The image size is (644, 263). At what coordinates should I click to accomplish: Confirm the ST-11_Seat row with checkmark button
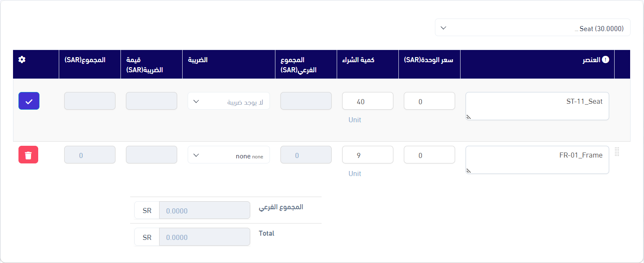point(29,101)
